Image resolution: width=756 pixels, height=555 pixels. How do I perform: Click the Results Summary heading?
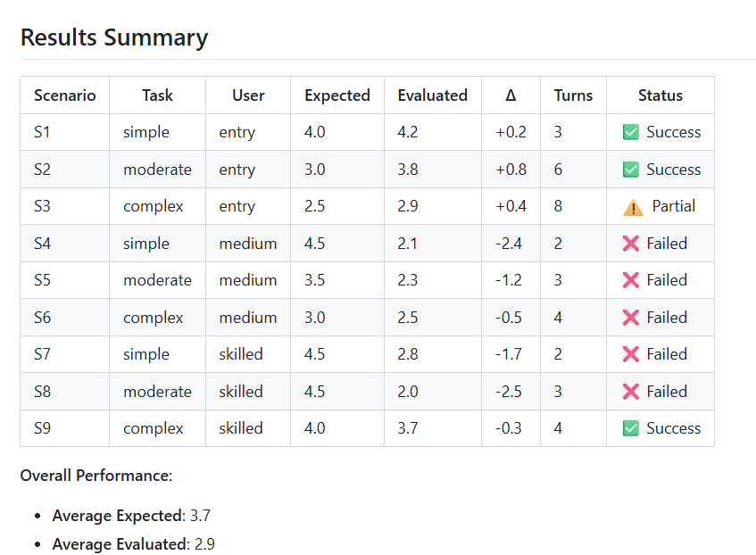pyautogui.click(x=114, y=37)
